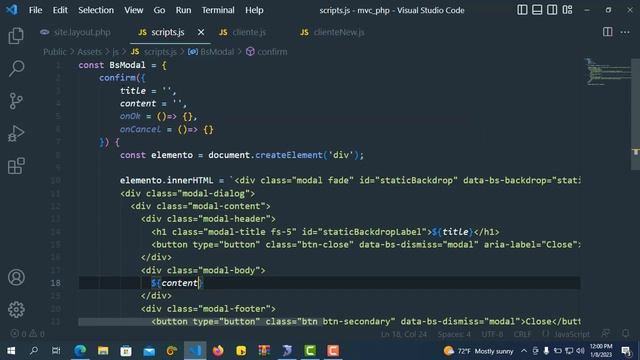Open the Run menu
Viewport: 640px width, 360px height.
183,10
